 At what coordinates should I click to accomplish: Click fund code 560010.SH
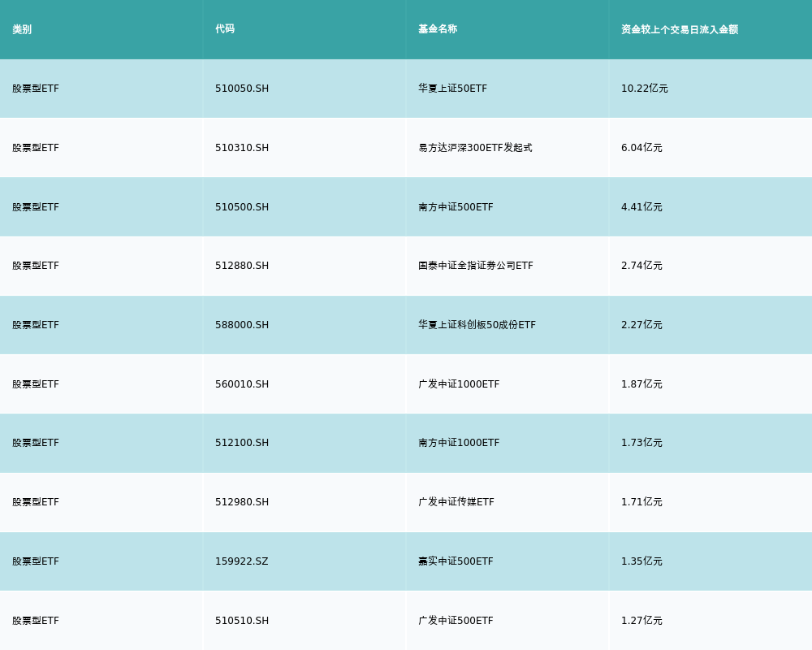242,384
